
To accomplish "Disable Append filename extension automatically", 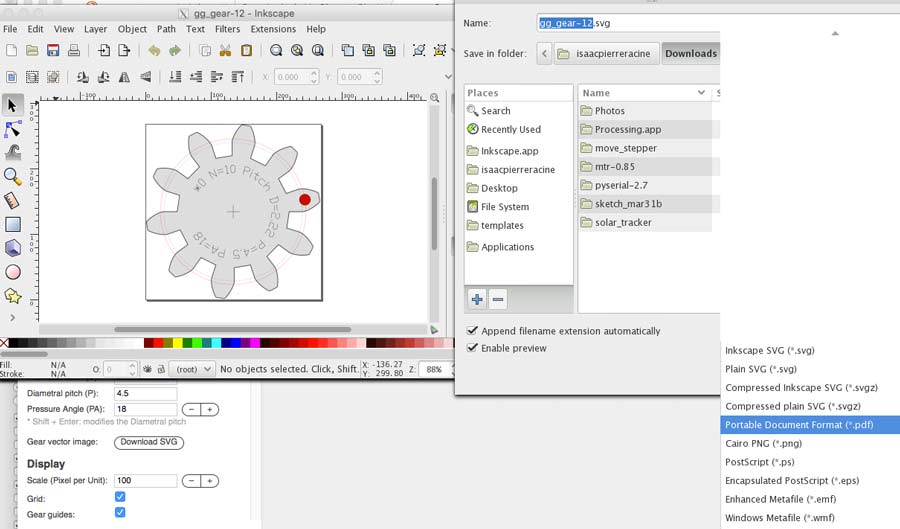I will tap(473, 331).
